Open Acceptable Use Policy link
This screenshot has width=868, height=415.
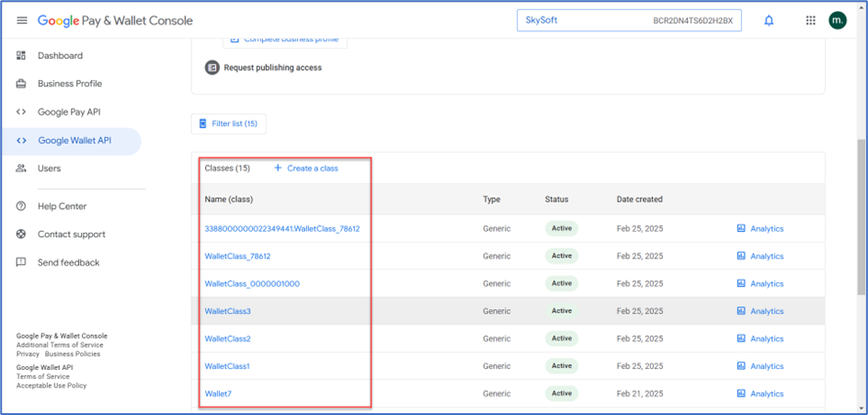point(51,386)
